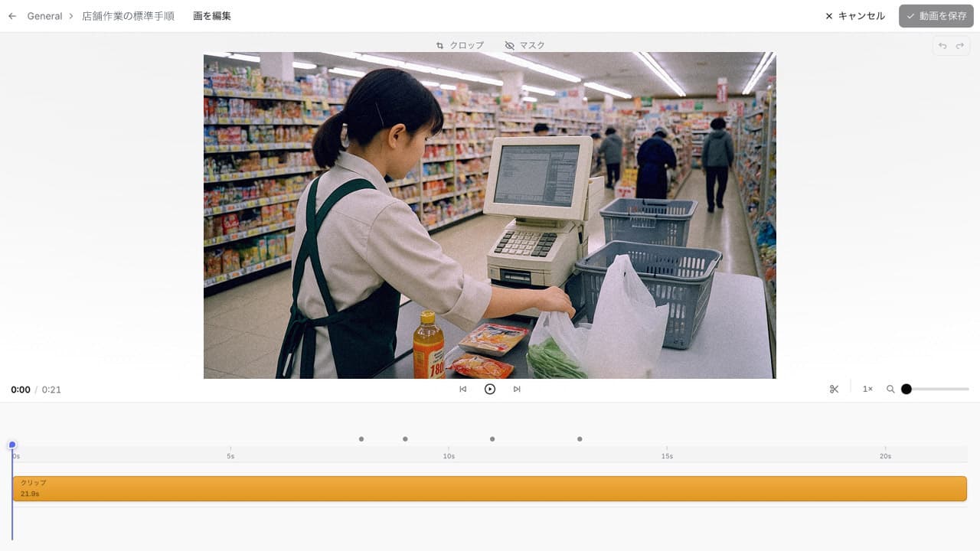Screen dimensions: 980x551
Task: Click the undo arrow icon
Action: click(942, 46)
